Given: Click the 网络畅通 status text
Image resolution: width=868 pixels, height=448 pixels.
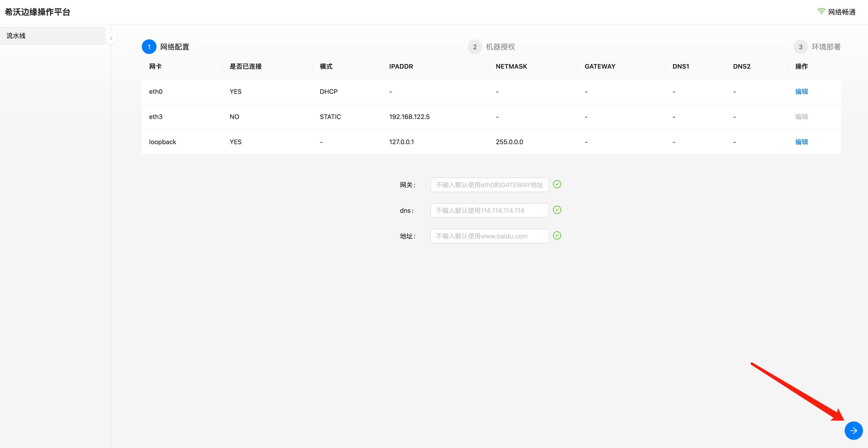Looking at the screenshot, I should coord(841,12).
